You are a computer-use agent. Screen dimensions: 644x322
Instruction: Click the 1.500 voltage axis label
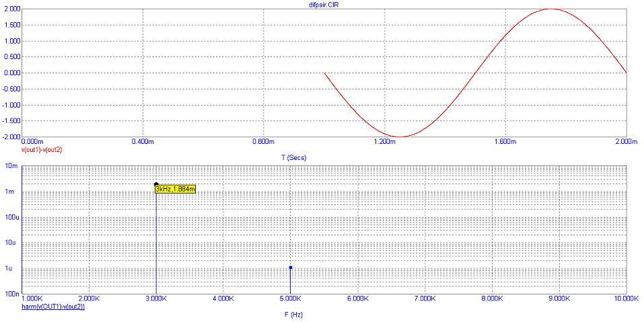(12, 26)
